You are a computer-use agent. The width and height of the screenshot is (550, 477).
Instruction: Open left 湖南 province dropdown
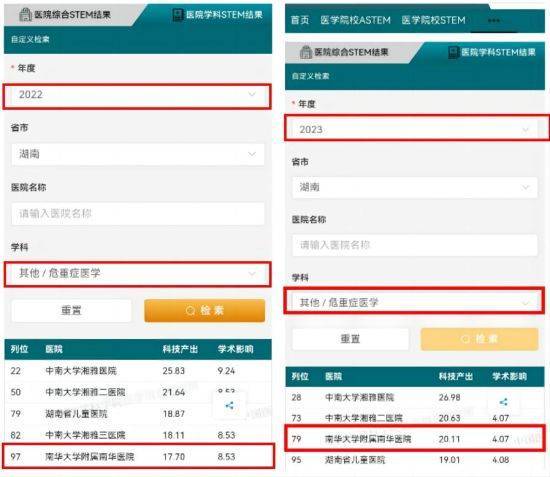138,154
